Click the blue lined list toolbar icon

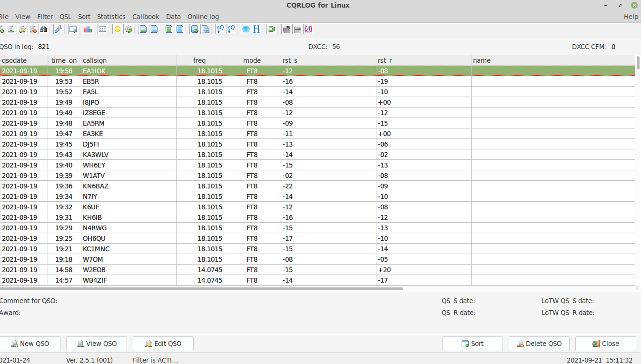tap(180, 29)
